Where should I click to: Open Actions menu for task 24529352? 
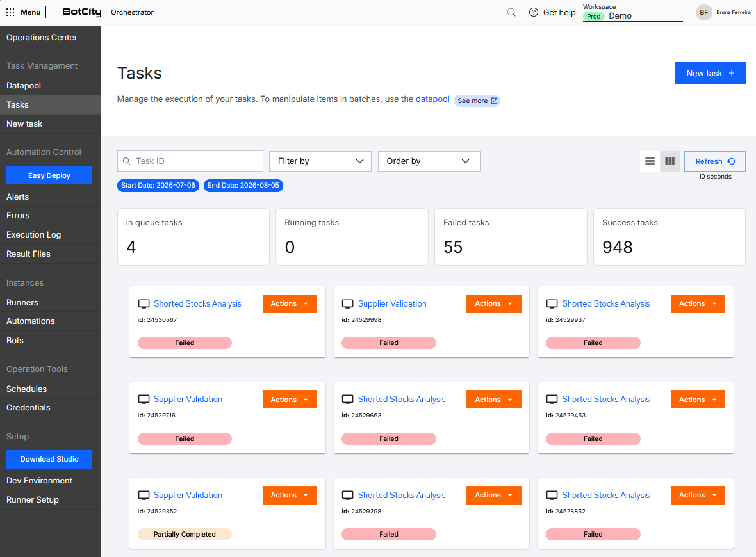[x=290, y=495]
